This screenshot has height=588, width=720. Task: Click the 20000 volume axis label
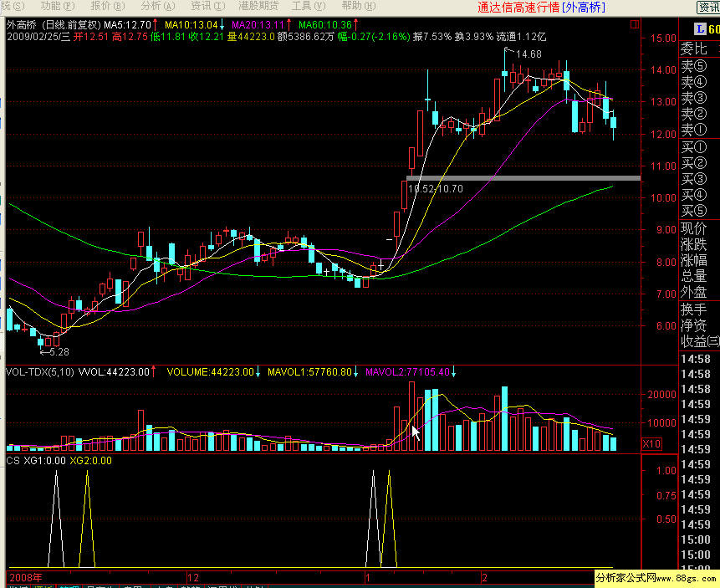[661, 394]
